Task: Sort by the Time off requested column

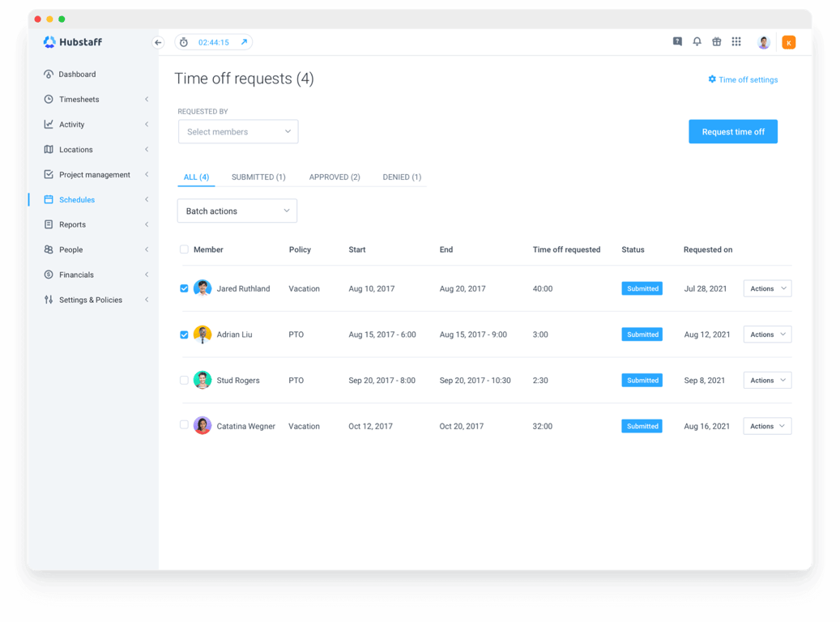Action: (566, 249)
